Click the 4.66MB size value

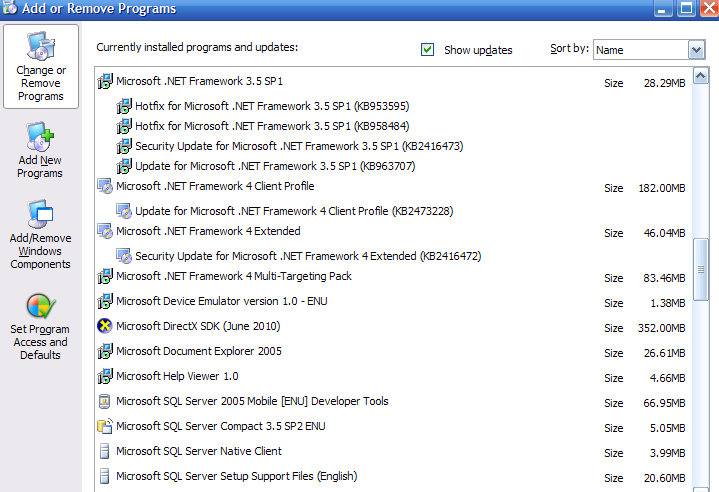668,378
